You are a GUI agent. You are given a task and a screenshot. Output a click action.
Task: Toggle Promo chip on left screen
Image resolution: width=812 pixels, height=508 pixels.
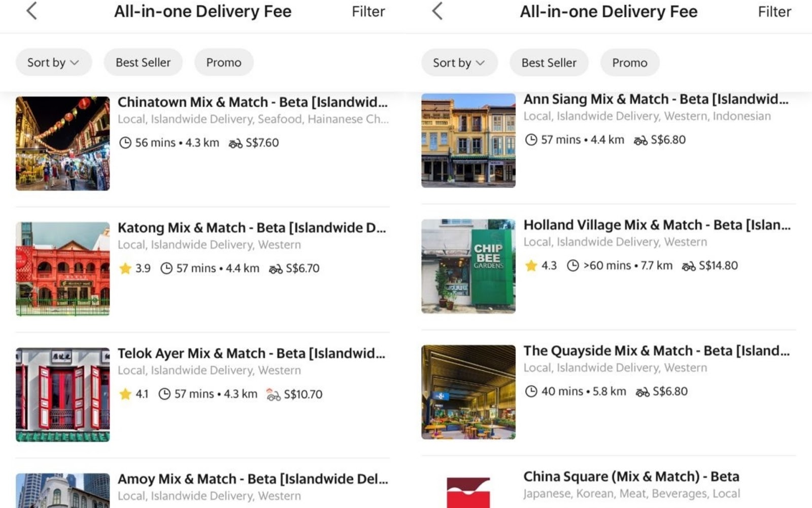click(x=224, y=62)
